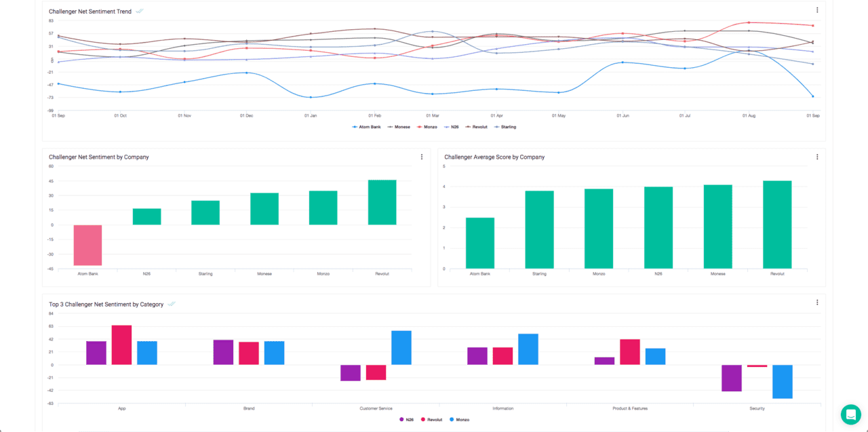This screenshot has height=432, width=868.
Task: Click Atom Bank bar in Average Score chart
Action: click(480, 243)
